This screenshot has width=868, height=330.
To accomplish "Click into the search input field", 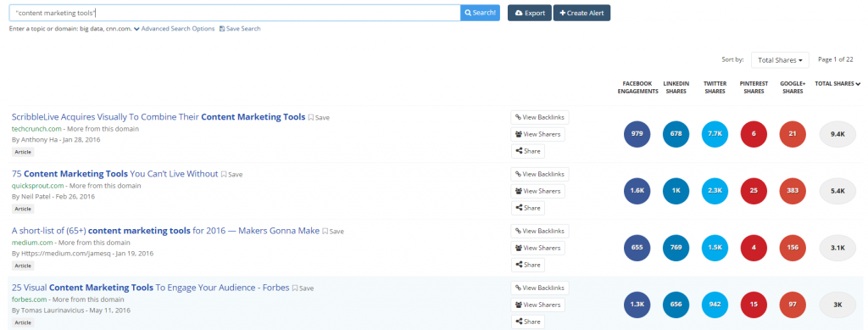I will [235, 13].
